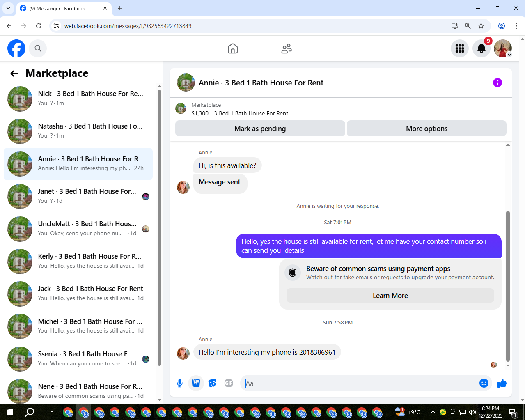Open account profile picture menu

click(x=503, y=48)
